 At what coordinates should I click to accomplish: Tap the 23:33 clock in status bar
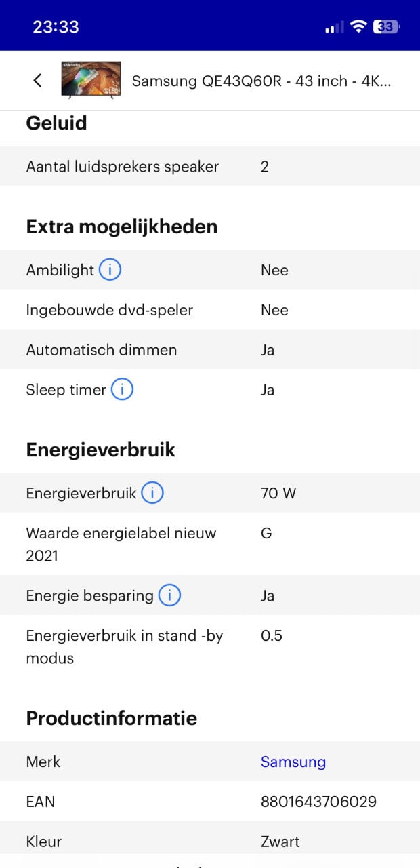point(56,27)
